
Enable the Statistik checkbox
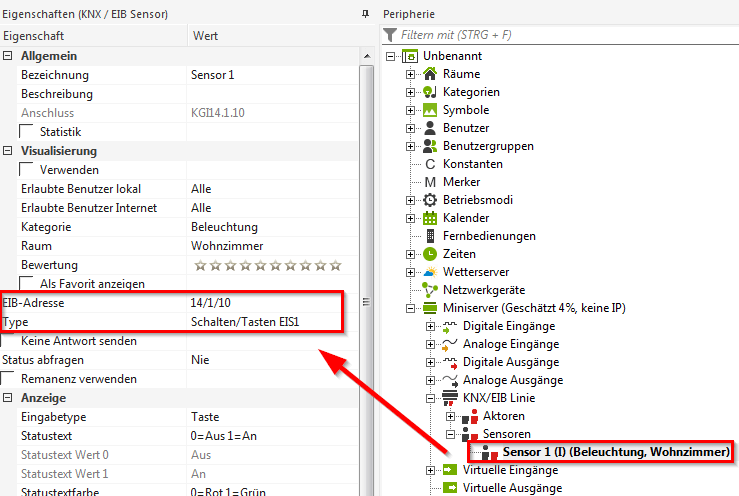(27, 132)
